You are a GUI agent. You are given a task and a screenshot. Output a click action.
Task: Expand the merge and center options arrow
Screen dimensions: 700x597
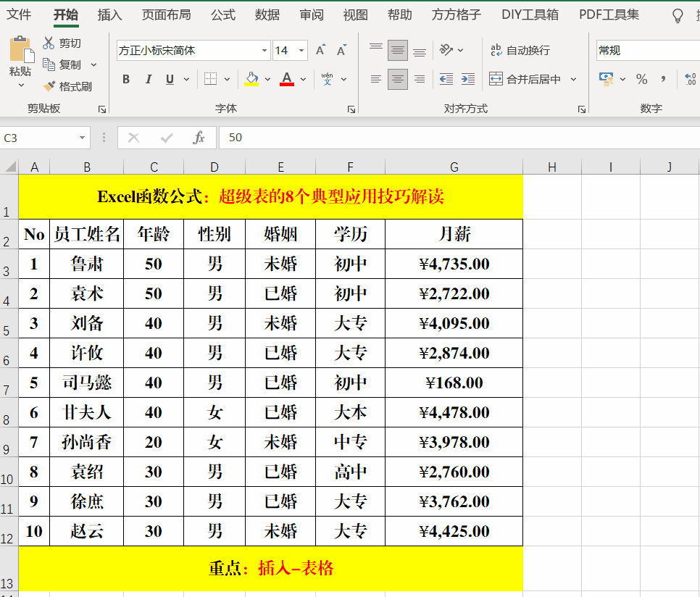pos(573,79)
